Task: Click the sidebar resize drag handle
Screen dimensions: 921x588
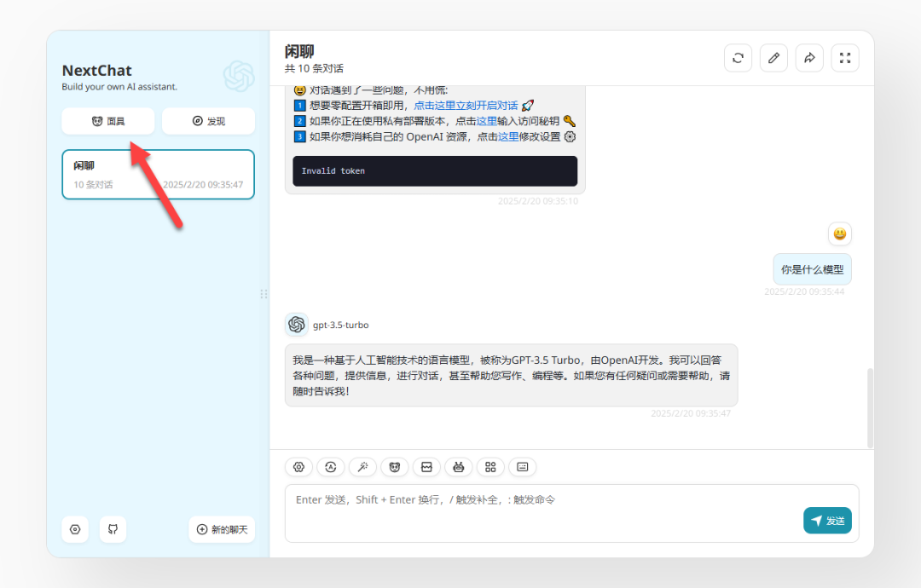Action: pyautogui.click(x=264, y=294)
